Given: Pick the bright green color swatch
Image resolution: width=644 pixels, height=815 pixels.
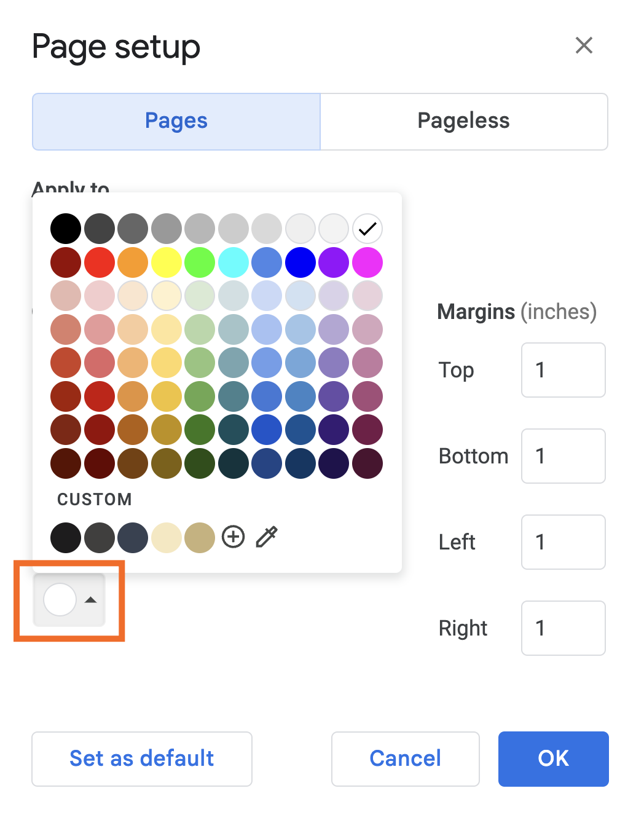Looking at the screenshot, I should (x=200, y=262).
